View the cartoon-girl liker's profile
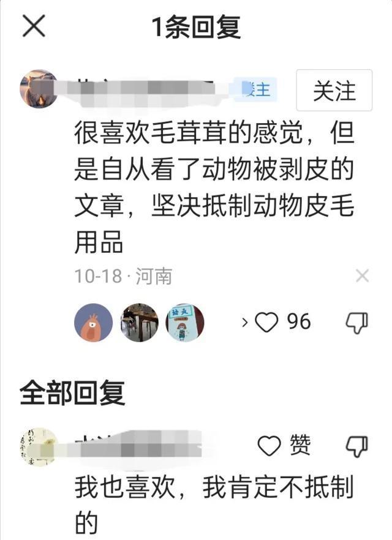This screenshot has width=392, height=540. click(x=185, y=322)
